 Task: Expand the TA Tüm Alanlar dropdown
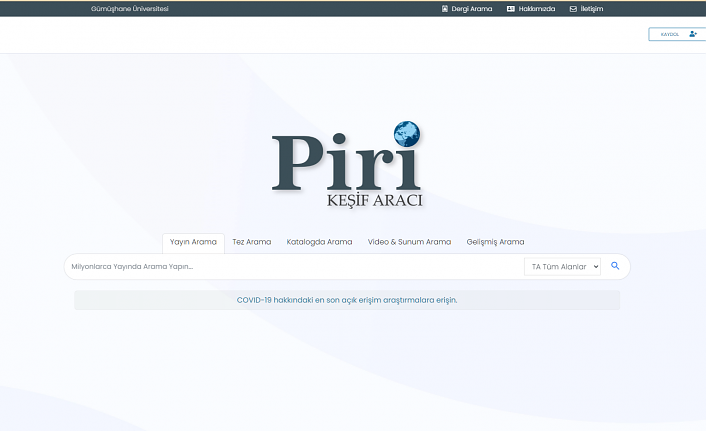point(562,267)
